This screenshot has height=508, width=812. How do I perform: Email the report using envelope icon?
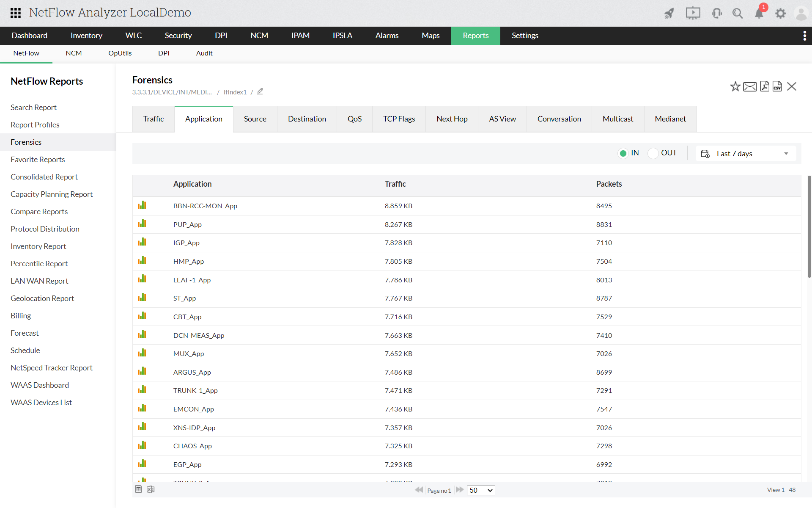pyautogui.click(x=750, y=86)
